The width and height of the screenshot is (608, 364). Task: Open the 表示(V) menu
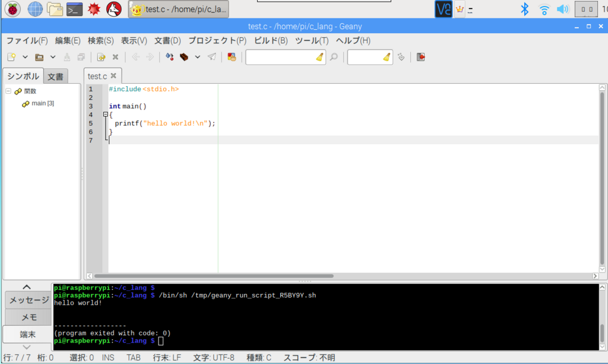coord(134,41)
